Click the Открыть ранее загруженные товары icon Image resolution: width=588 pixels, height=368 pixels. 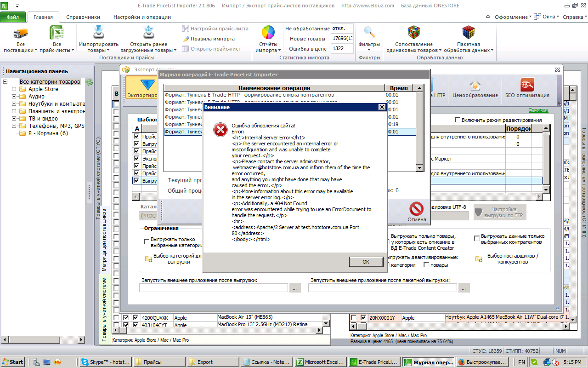(x=148, y=33)
